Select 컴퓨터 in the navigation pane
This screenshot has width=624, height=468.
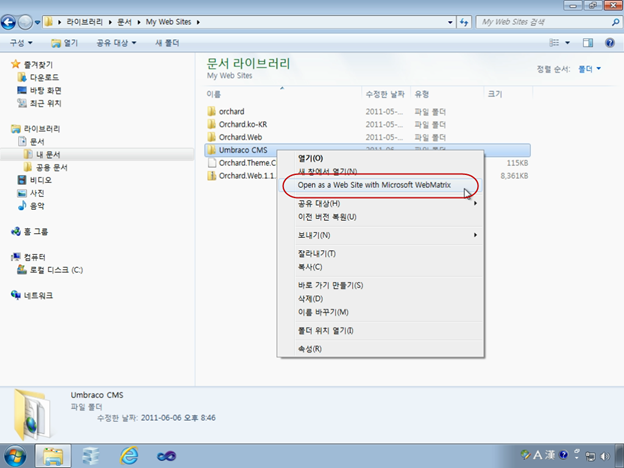click(x=29, y=257)
